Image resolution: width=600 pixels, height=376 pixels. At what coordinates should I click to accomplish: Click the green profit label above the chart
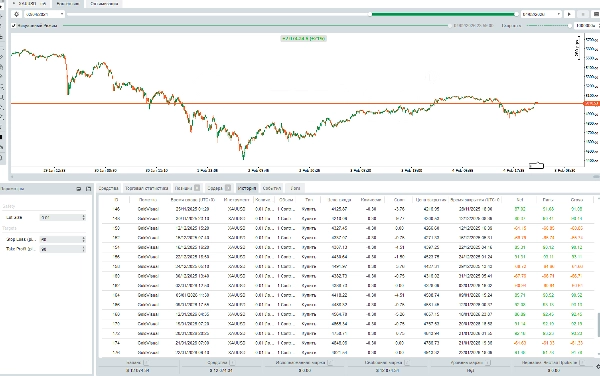point(303,39)
